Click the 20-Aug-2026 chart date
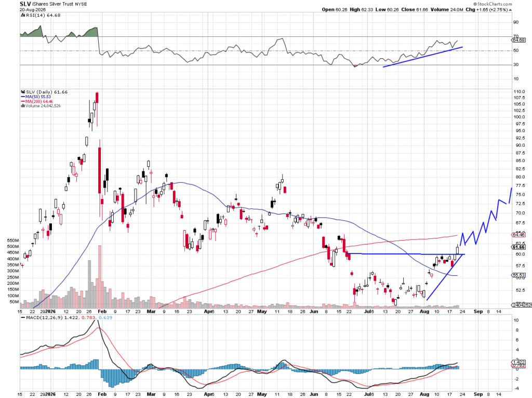The image size is (532, 398). (x=33, y=10)
